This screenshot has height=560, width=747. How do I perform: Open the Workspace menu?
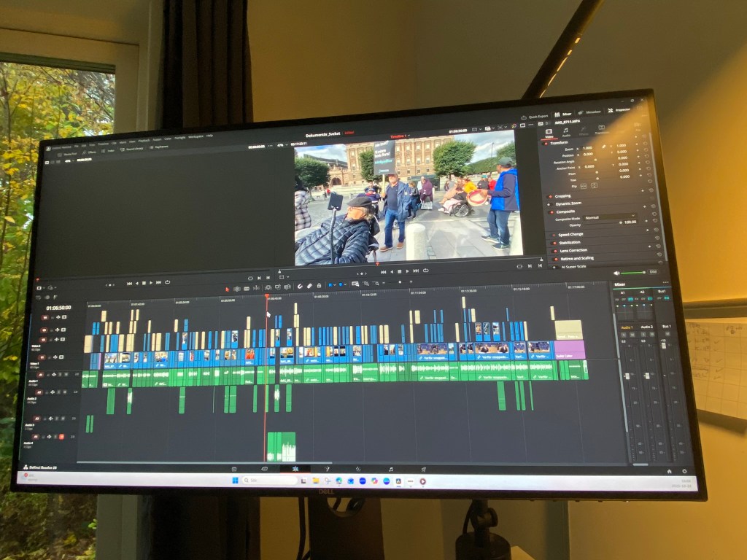(196, 136)
